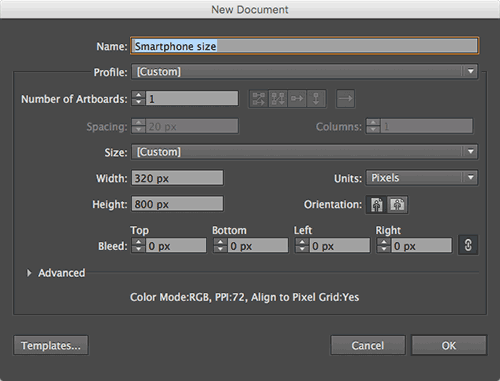500x381 pixels.
Task: Set landscape orientation icon
Action: point(397,204)
